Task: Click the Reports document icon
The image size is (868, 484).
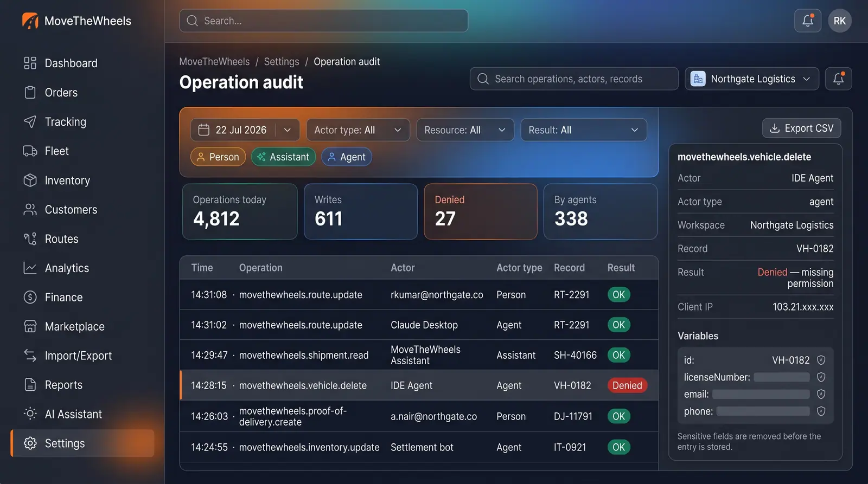Action: pyautogui.click(x=30, y=385)
